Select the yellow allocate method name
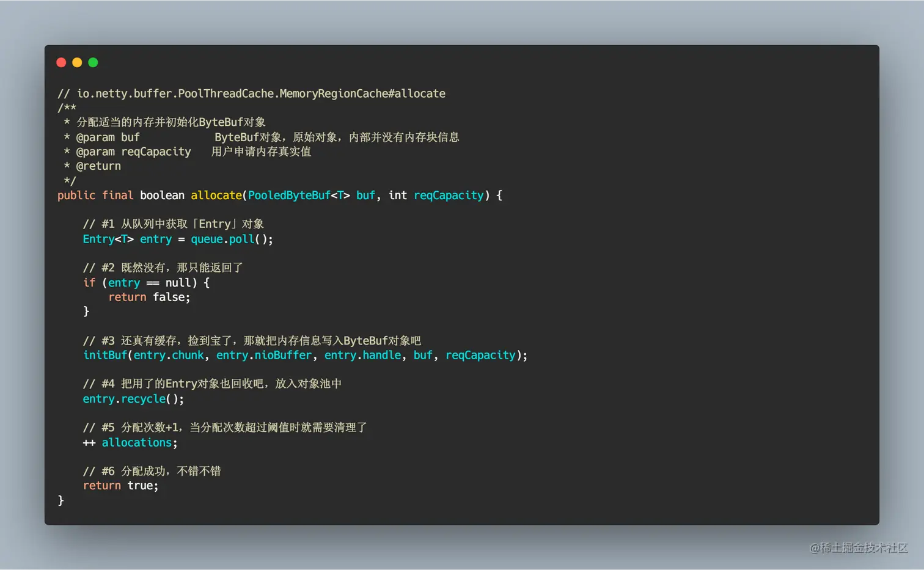Screen dimensions: 924x570 click(216, 195)
